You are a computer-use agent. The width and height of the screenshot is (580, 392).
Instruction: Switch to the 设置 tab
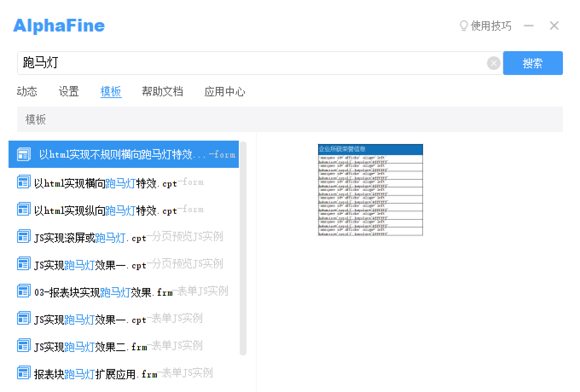point(69,92)
